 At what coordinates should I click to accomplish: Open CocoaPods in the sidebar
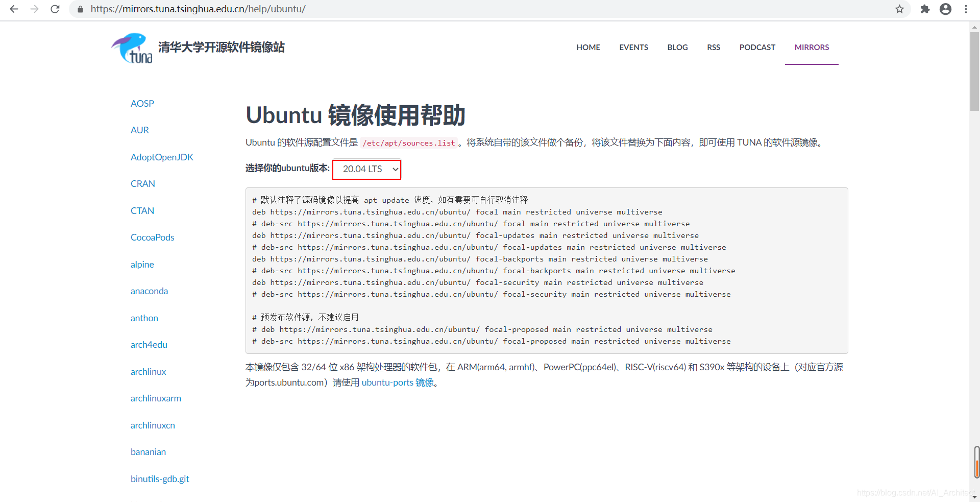click(153, 237)
